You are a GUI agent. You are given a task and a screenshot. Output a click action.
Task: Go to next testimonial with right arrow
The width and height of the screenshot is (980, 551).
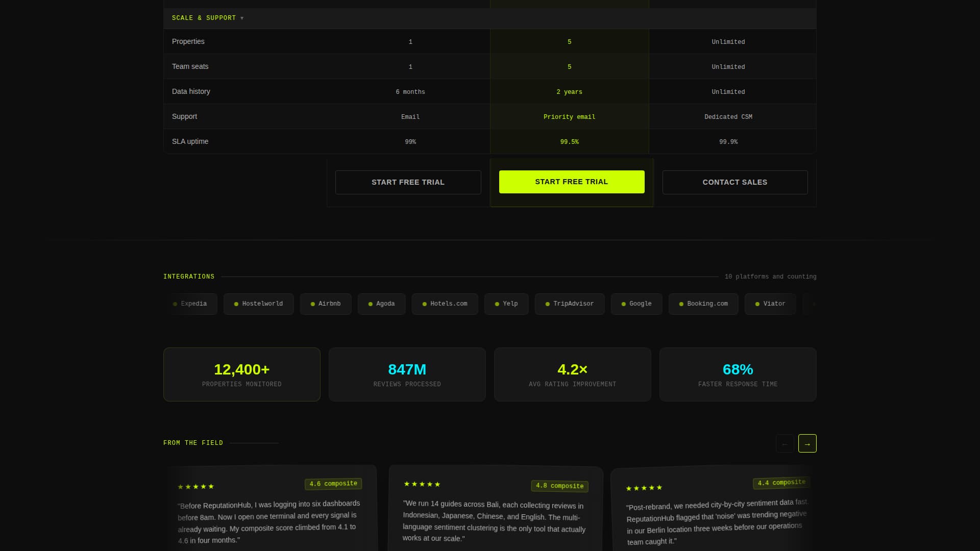pyautogui.click(x=807, y=443)
